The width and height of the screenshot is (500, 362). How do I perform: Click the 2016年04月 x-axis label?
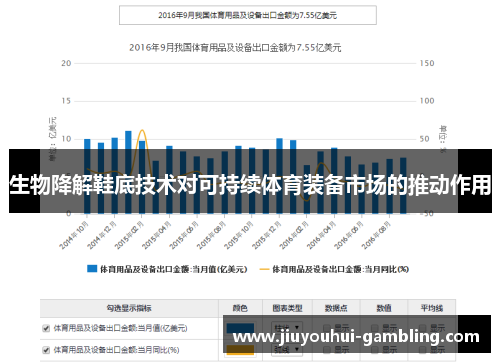322,235
